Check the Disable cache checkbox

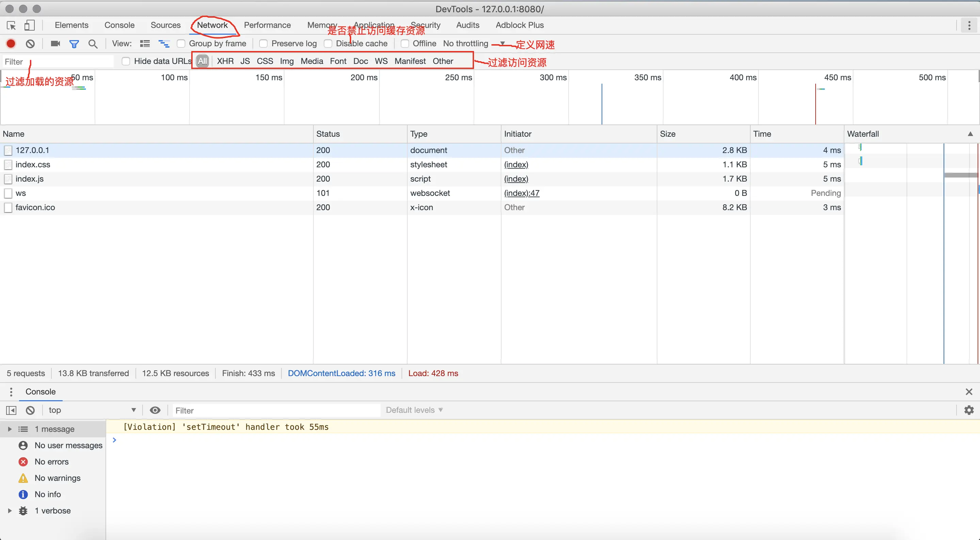pyautogui.click(x=328, y=44)
